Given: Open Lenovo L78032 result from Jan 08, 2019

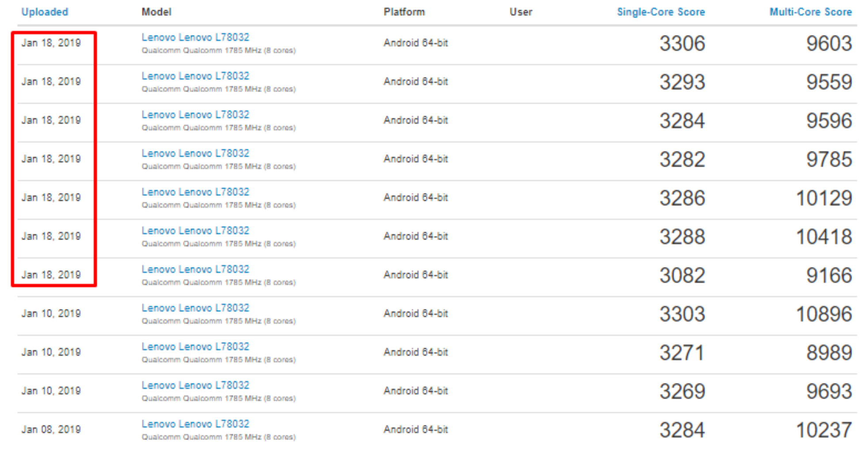Looking at the screenshot, I should click(x=195, y=424).
